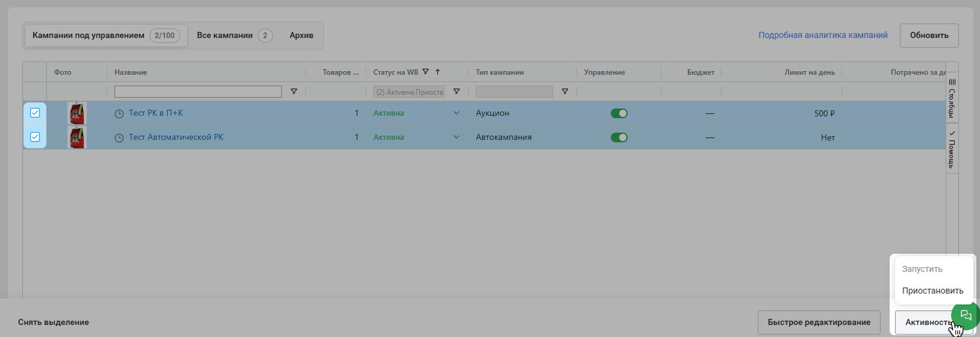Expand status dropdown for Тест РК в П+К
980x337 pixels.
pos(457,113)
